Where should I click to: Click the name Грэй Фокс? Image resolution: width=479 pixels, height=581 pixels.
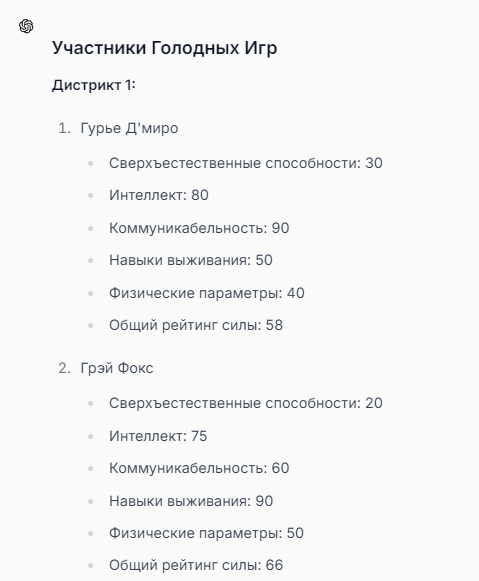coord(117,368)
